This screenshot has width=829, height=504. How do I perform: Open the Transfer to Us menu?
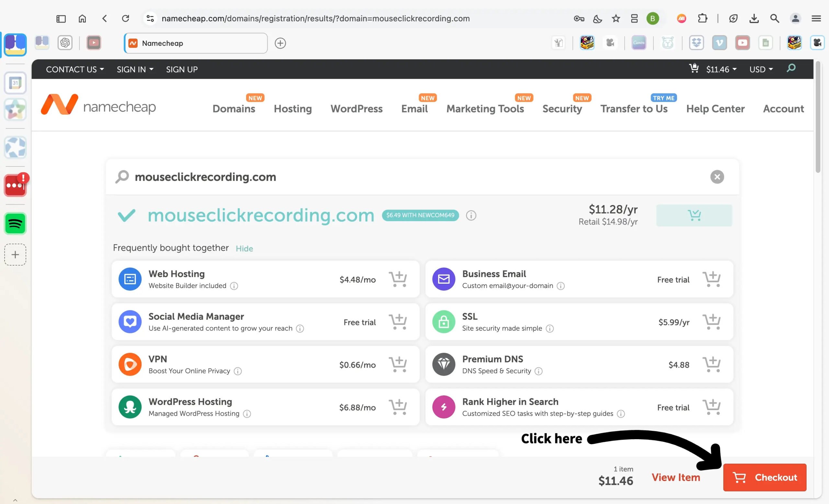[x=634, y=109]
